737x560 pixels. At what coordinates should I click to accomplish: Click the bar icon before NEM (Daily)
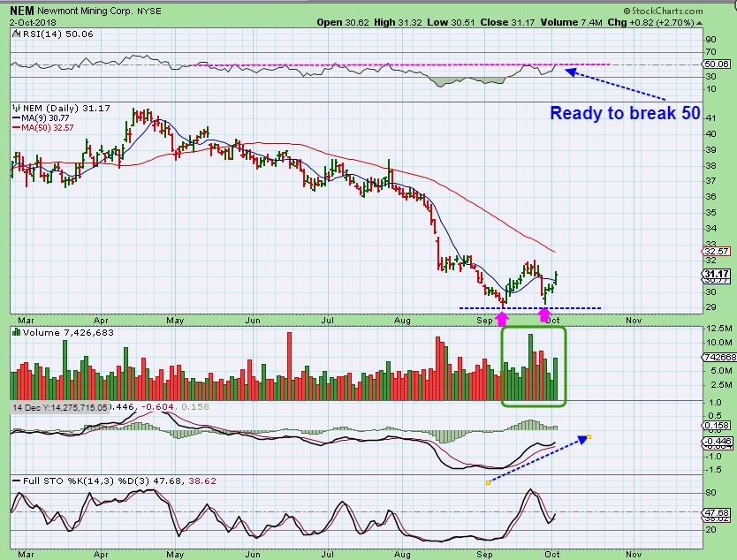pyautogui.click(x=16, y=108)
